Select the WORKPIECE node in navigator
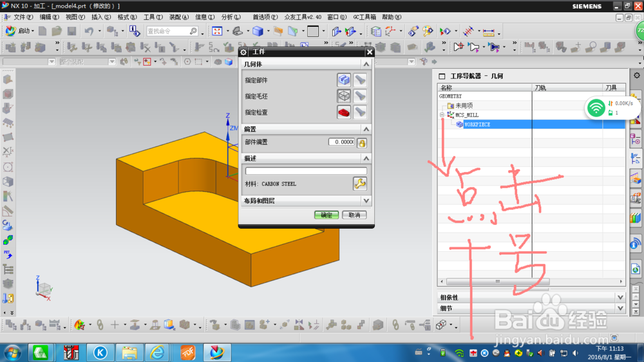 (477, 124)
